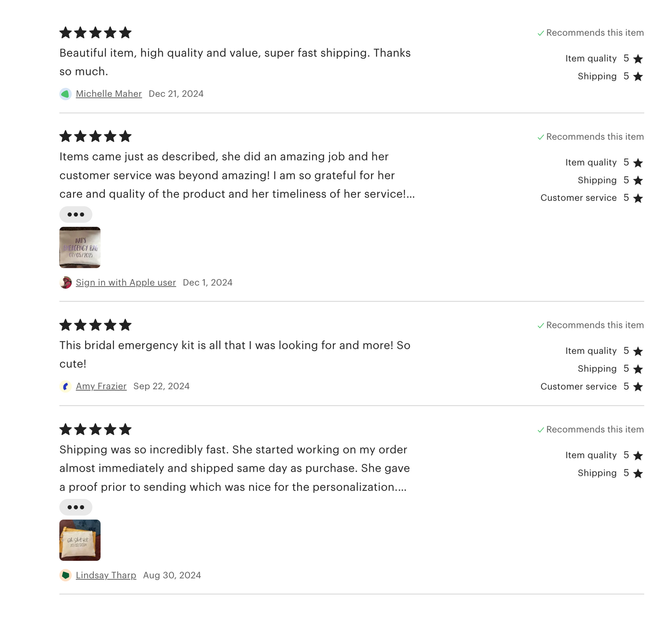Go to Lindsay Tharp's profile
Image resolution: width=672 pixels, height=626 pixels.
coord(106,575)
